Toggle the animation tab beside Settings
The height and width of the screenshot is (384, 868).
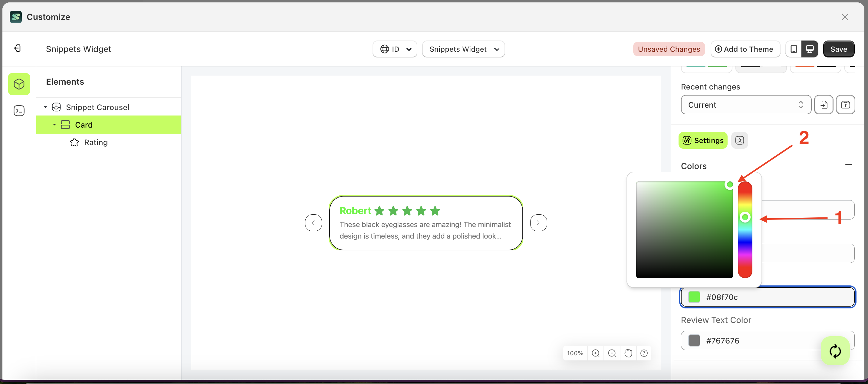click(740, 140)
